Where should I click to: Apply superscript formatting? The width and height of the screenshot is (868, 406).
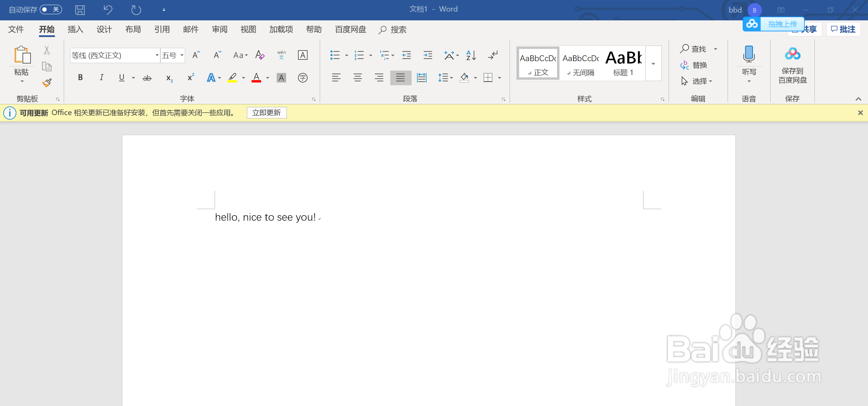191,77
